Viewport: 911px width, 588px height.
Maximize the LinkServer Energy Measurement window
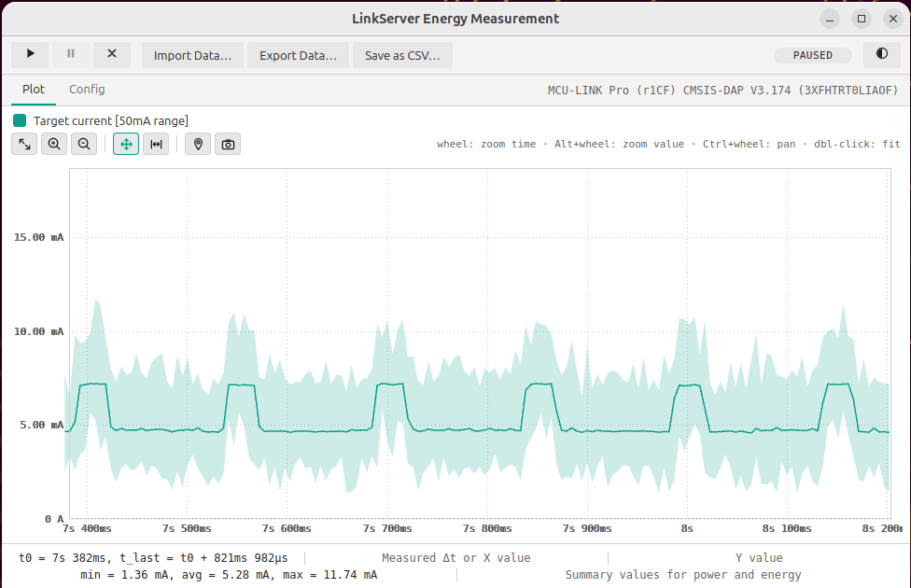[862, 20]
